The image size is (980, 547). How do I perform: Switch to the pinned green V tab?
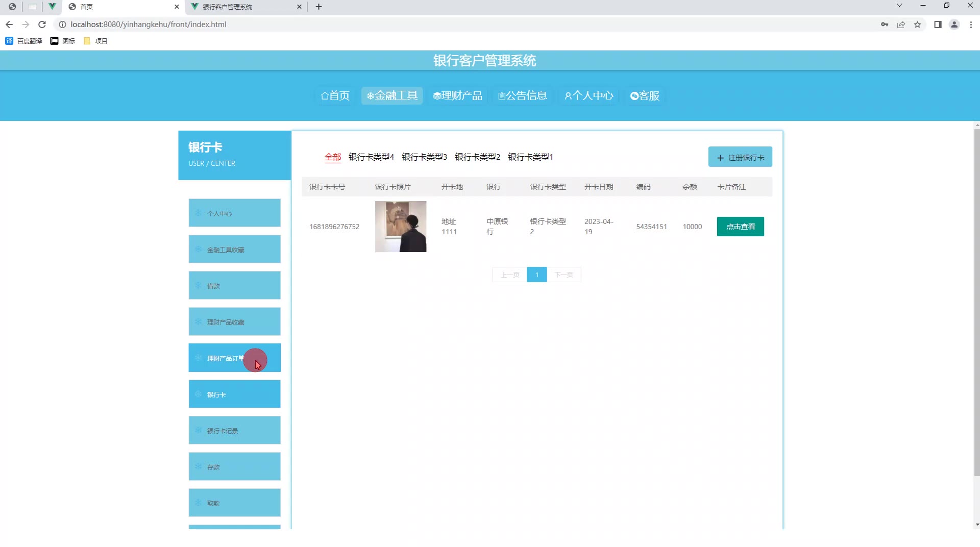tap(52, 7)
